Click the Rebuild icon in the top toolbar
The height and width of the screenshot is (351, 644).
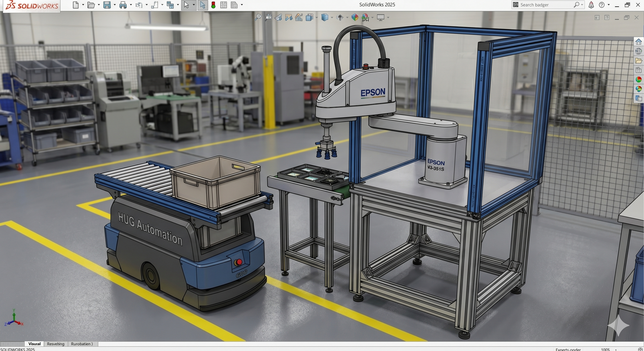tap(155, 5)
